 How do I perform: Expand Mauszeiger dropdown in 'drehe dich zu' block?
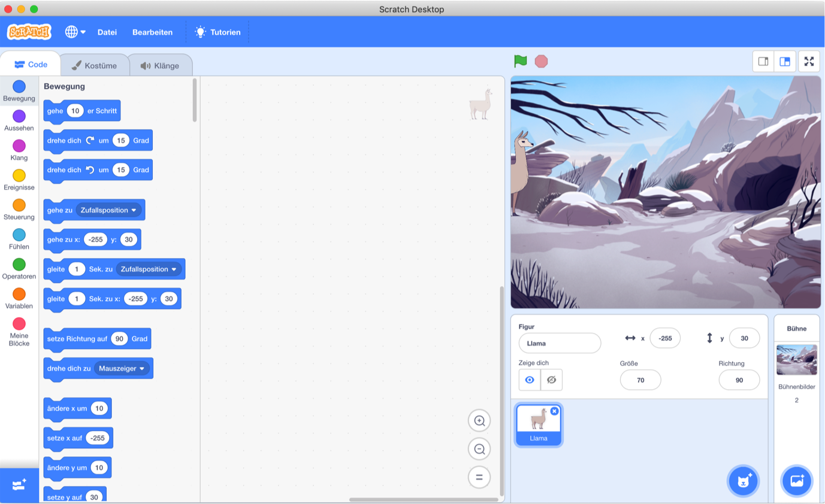[x=142, y=369]
